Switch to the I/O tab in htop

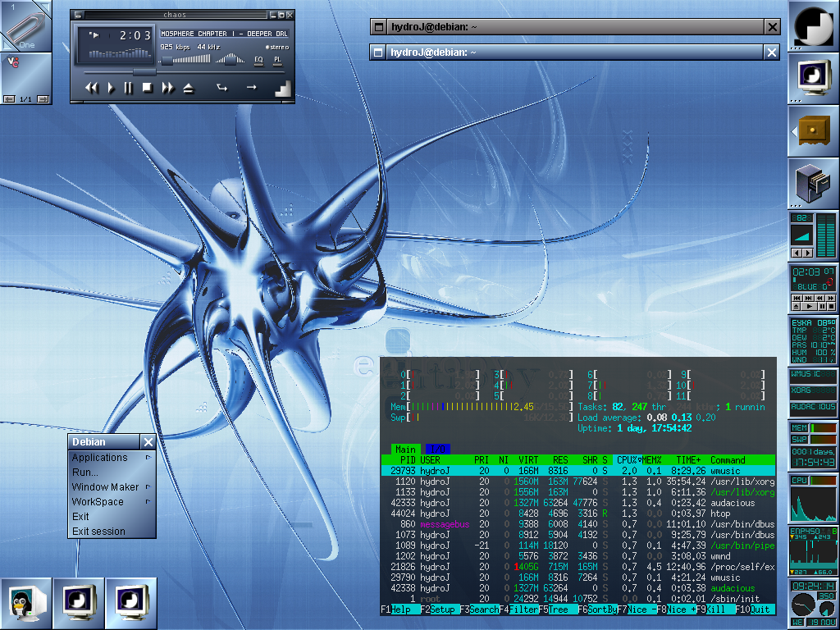pyautogui.click(x=437, y=449)
